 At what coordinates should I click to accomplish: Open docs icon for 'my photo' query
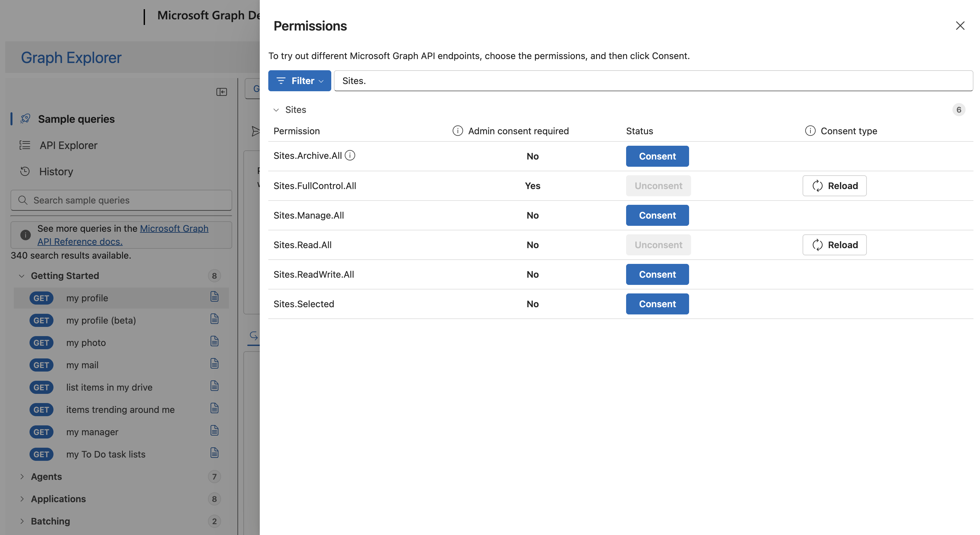pyautogui.click(x=214, y=342)
